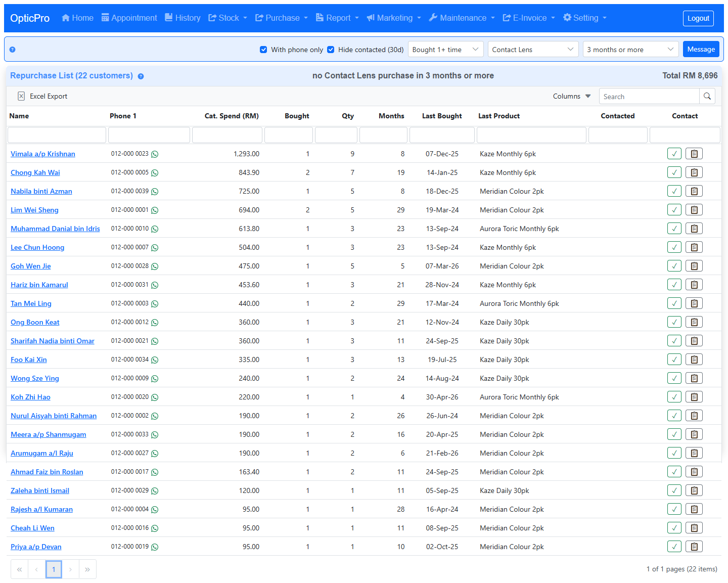Open clipboard notes for Zaleha binti Ismail

694,490
